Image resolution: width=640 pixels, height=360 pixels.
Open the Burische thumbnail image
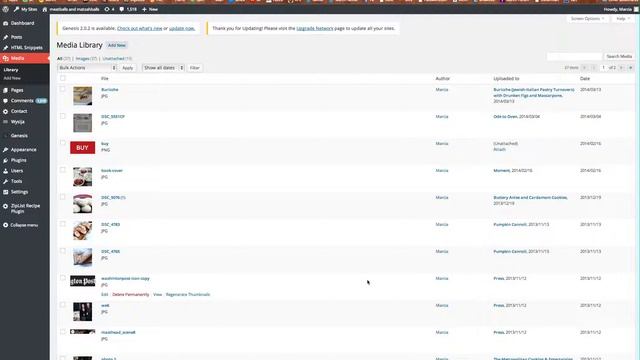82,96
